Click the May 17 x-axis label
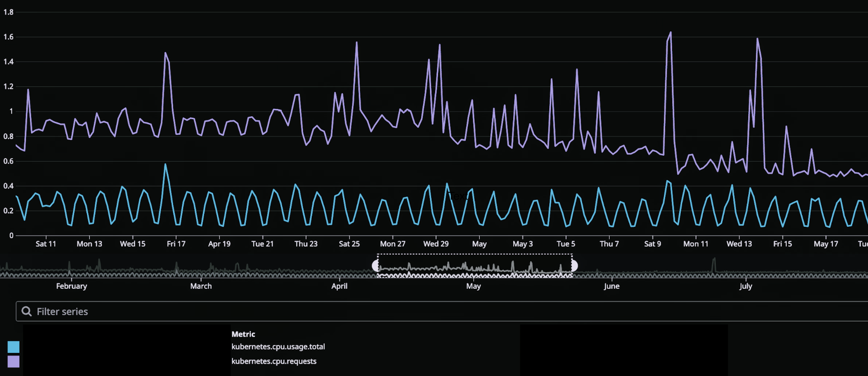Image resolution: width=868 pixels, height=376 pixels. click(826, 244)
